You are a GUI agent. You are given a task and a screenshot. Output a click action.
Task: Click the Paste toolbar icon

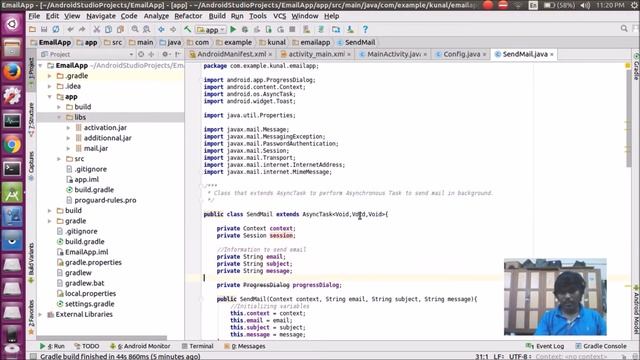point(120,29)
